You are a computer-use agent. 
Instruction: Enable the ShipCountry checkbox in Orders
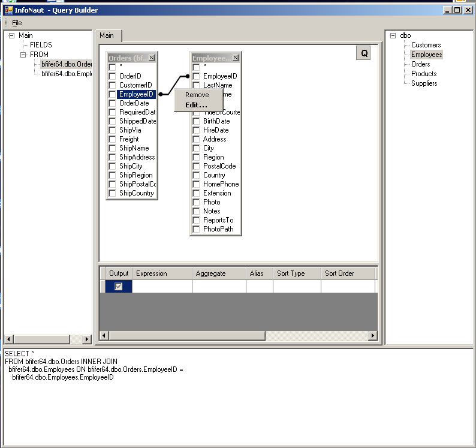(112, 193)
